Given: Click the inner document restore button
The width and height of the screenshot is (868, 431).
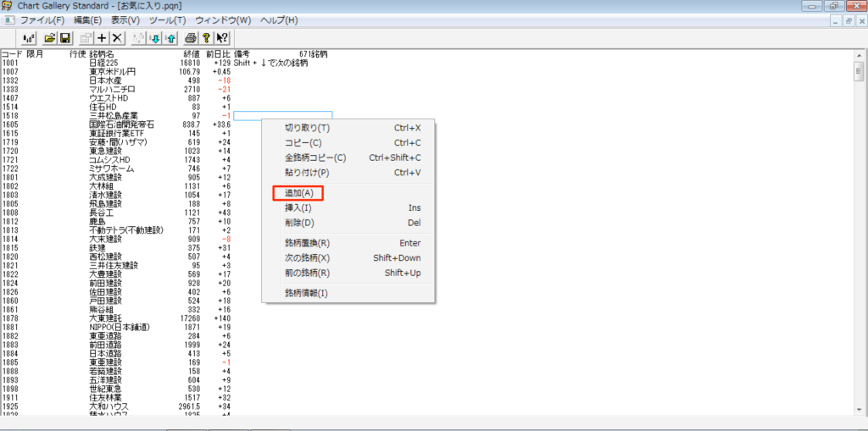Looking at the screenshot, I should tap(848, 21).
